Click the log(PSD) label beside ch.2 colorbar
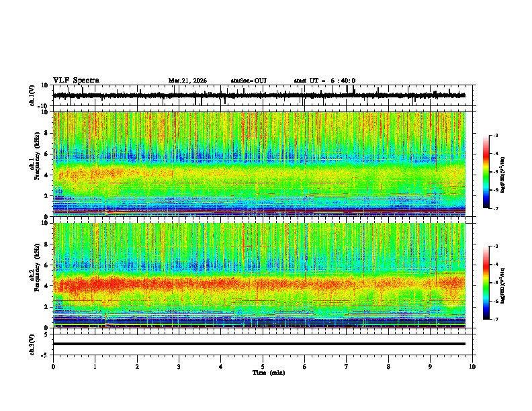 (x=503, y=285)
